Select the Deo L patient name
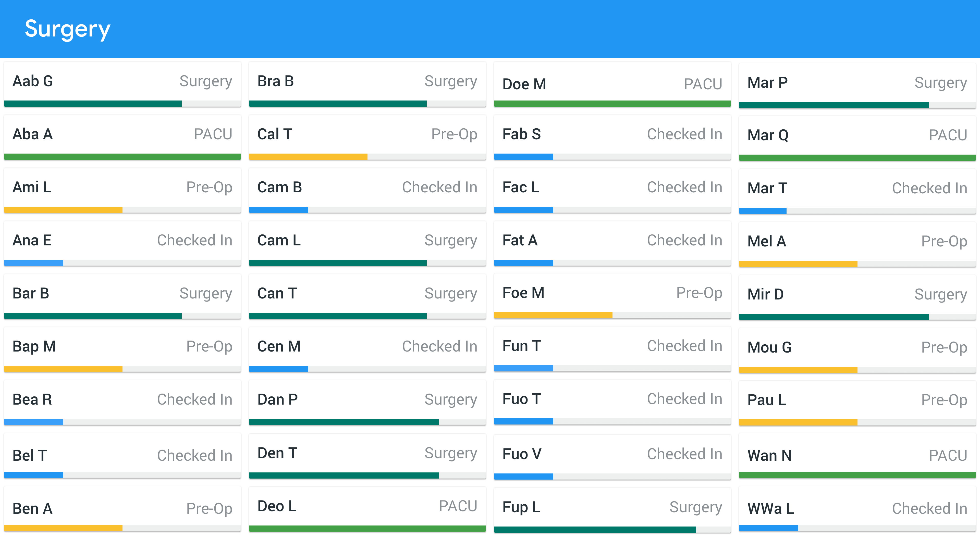The width and height of the screenshot is (980, 551). [277, 507]
